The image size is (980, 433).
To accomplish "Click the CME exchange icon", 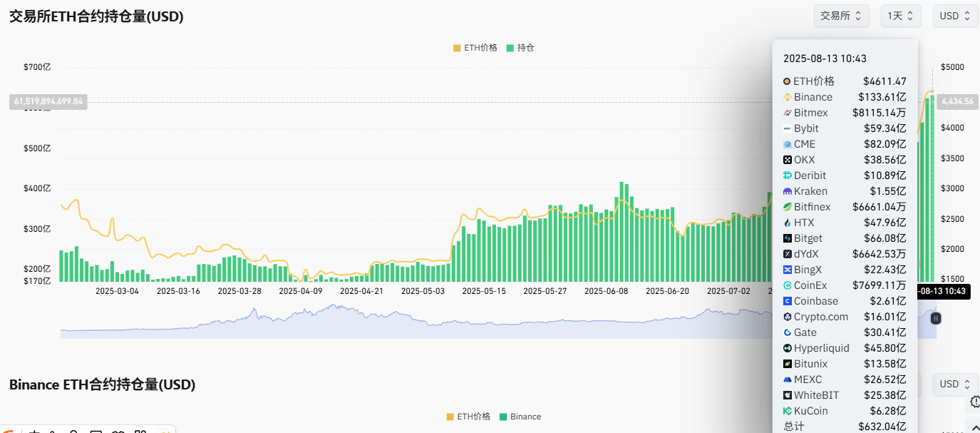I will click(786, 143).
